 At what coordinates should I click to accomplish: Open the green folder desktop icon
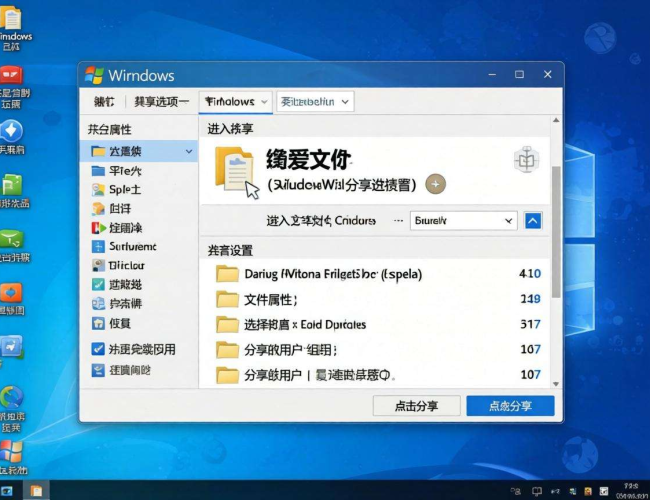click(12, 184)
